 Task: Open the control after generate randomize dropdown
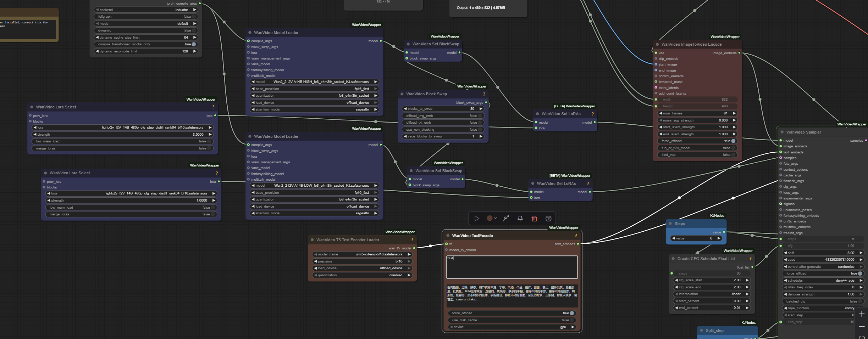[823, 267]
